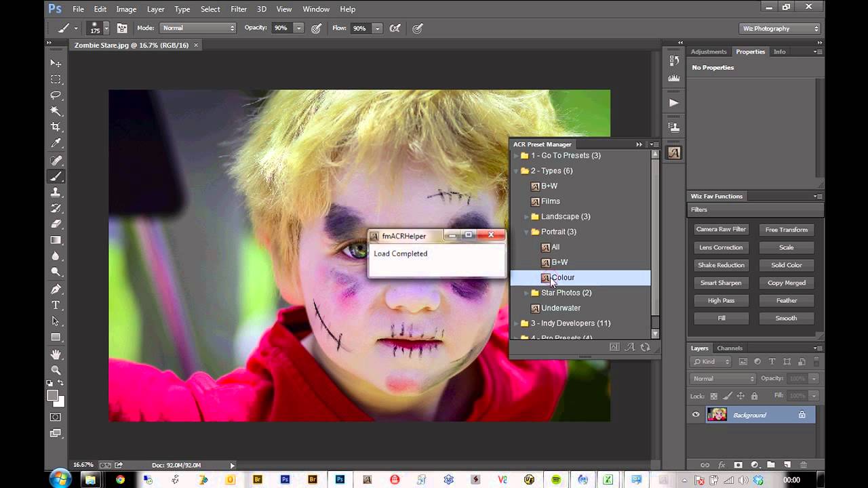Select the Move tool
The image size is (868, 488).
click(56, 63)
